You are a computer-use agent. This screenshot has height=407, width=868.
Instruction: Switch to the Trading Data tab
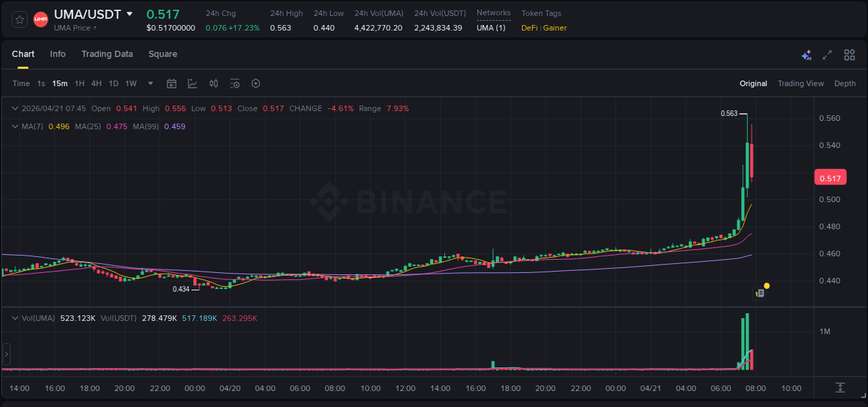(x=107, y=54)
